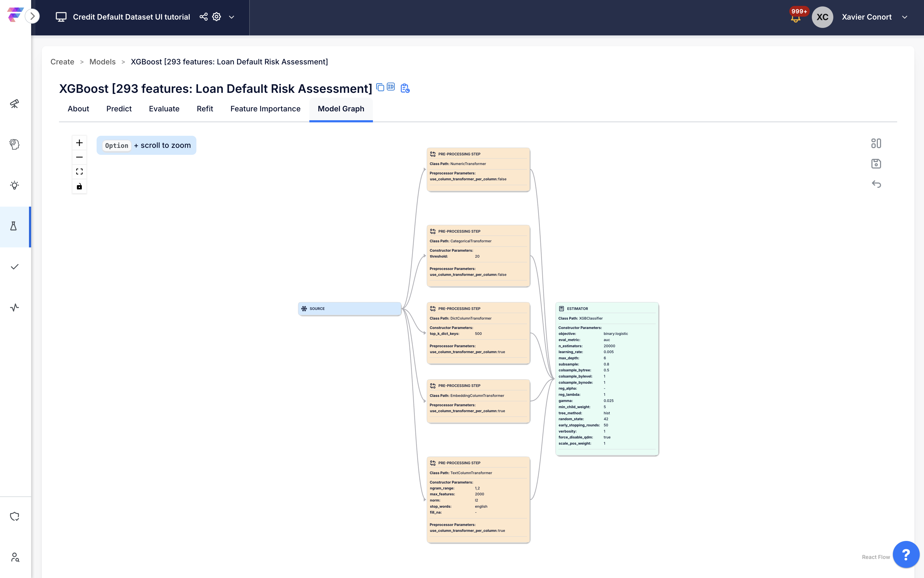Open the Evaluate tab

pos(164,109)
